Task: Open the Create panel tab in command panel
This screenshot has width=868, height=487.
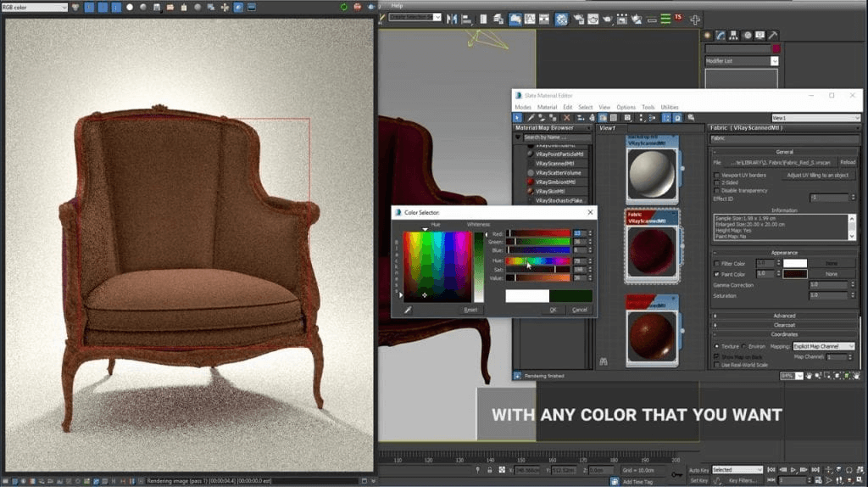Action: (x=707, y=35)
